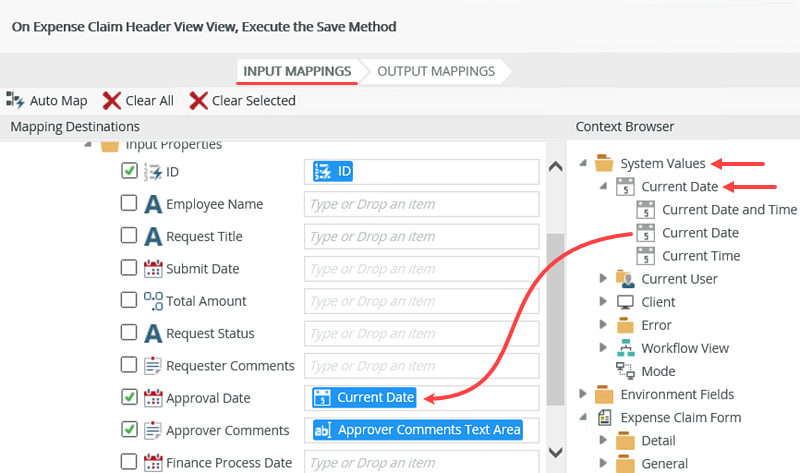Viewport: 800px width, 473px height.
Task: Click the Auto Map wand icon
Action: click(x=15, y=100)
